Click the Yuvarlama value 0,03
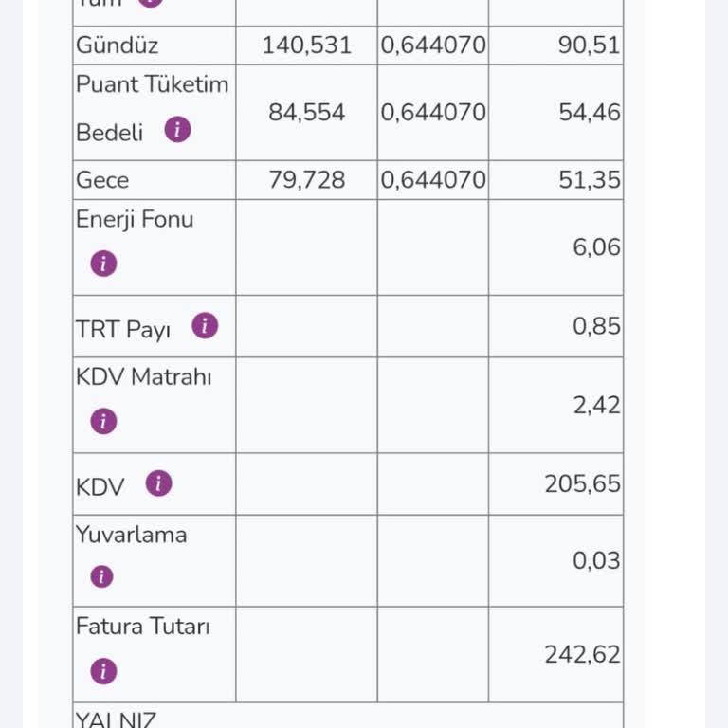The width and height of the screenshot is (728, 728). [x=596, y=560]
